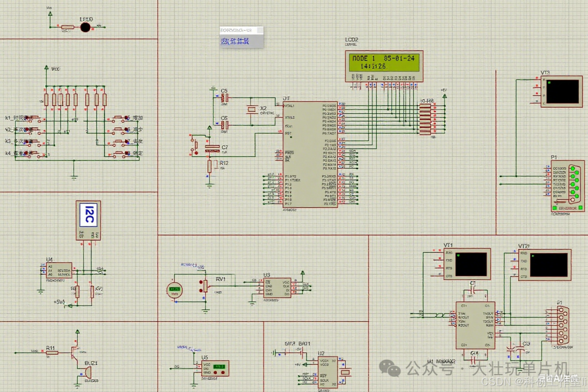Select the pull-up resistor pack near LCD
The width and height of the screenshot is (588, 392).
tap(425, 119)
